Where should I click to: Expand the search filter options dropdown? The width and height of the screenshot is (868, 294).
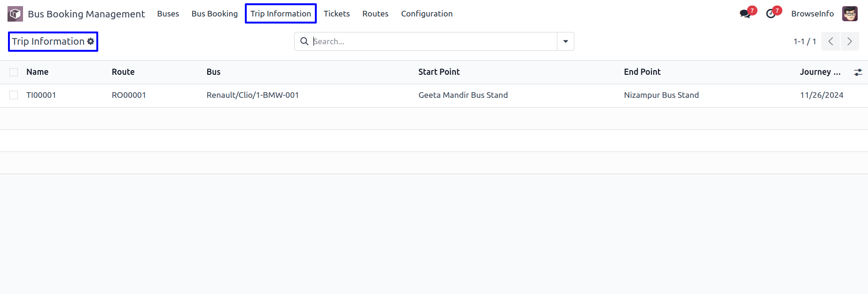(x=565, y=41)
